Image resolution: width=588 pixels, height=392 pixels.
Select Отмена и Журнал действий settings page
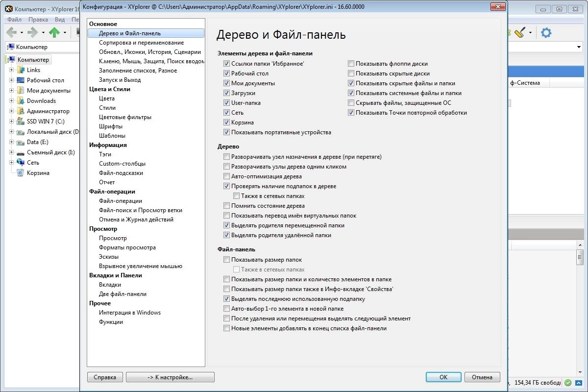pyautogui.click(x=136, y=220)
